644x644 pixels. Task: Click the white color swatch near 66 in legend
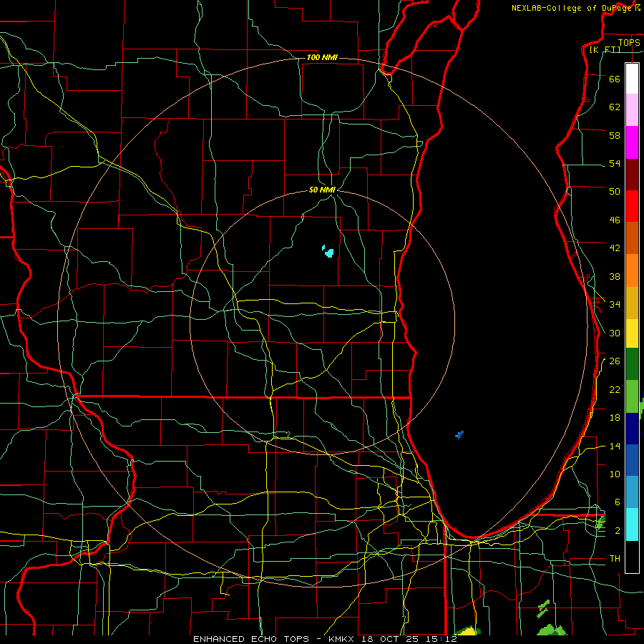(632, 79)
